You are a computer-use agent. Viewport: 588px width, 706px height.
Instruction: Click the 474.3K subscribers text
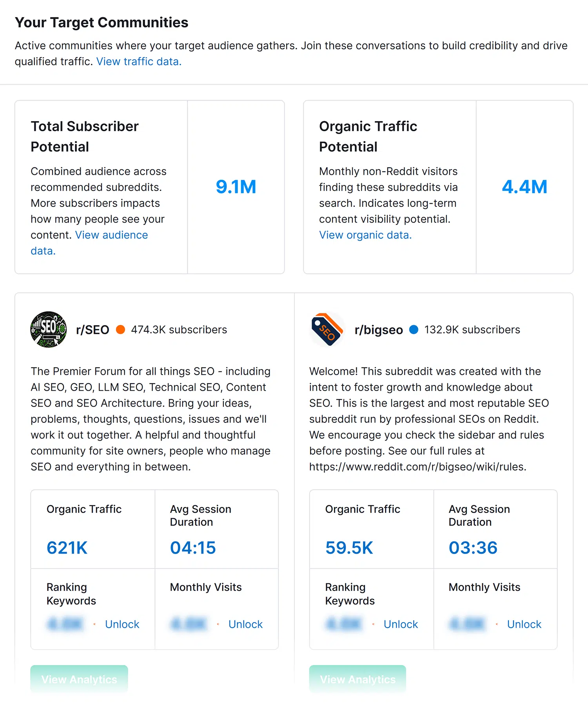pos(179,330)
